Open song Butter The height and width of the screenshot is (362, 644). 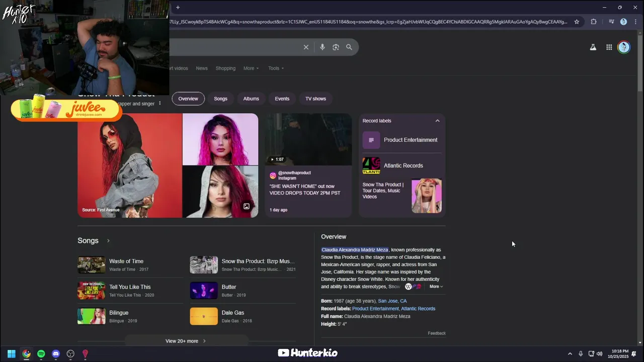pos(243,291)
